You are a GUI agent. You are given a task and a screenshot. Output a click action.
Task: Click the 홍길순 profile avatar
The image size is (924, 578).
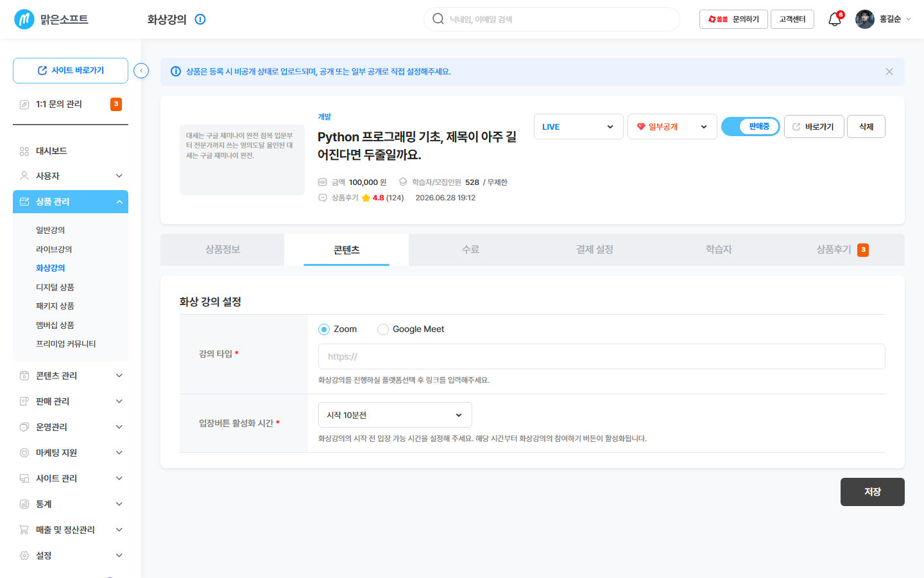click(865, 19)
